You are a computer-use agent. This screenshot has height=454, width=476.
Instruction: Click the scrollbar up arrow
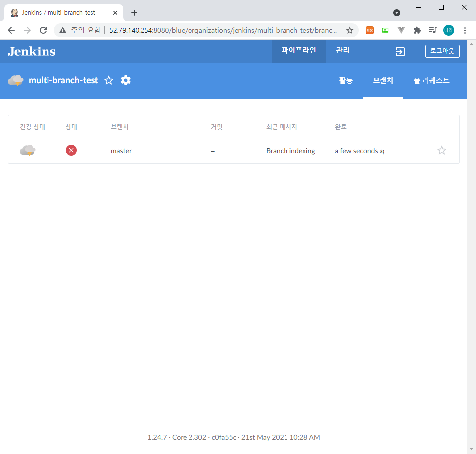(471, 45)
